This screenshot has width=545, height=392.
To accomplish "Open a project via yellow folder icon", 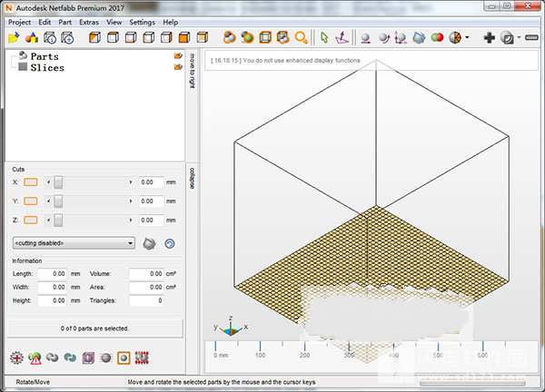I will pos(14,37).
